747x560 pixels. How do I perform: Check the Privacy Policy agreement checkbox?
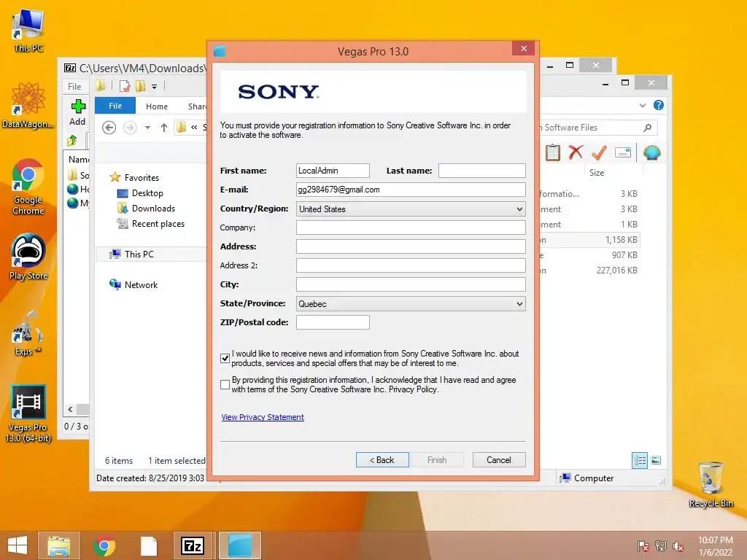click(225, 384)
